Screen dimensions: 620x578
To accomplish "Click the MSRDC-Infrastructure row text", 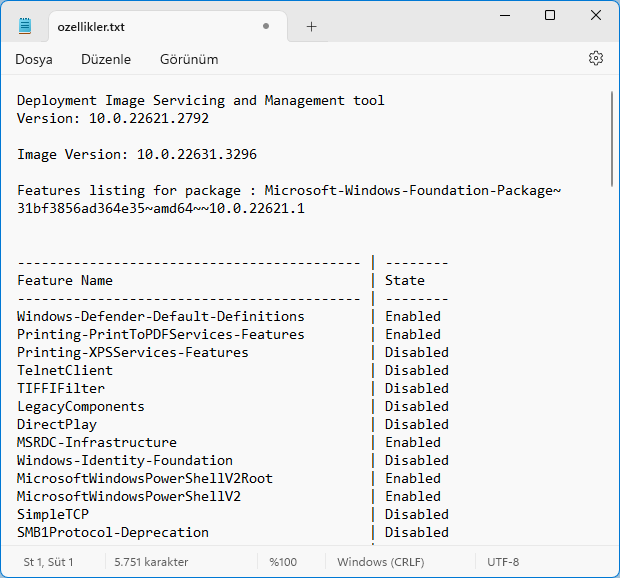I will click(x=97, y=442).
